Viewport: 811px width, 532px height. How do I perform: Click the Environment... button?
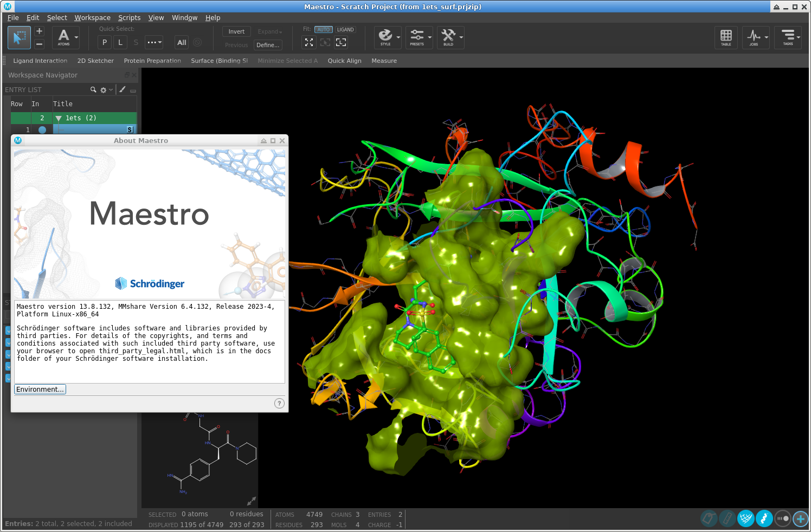click(x=40, y=390)
